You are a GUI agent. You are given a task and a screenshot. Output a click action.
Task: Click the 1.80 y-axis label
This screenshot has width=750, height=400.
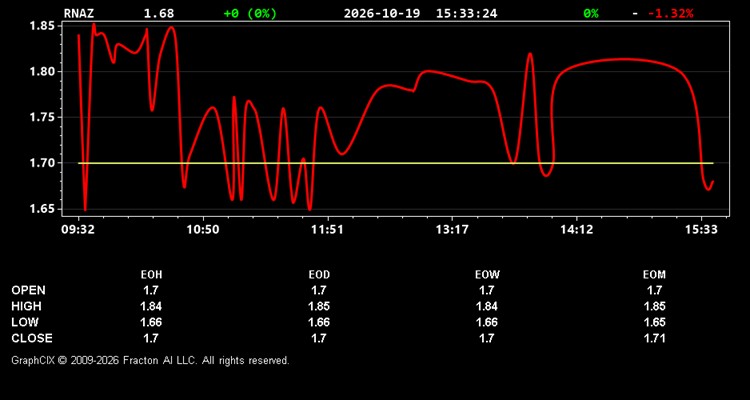(42, 72)
